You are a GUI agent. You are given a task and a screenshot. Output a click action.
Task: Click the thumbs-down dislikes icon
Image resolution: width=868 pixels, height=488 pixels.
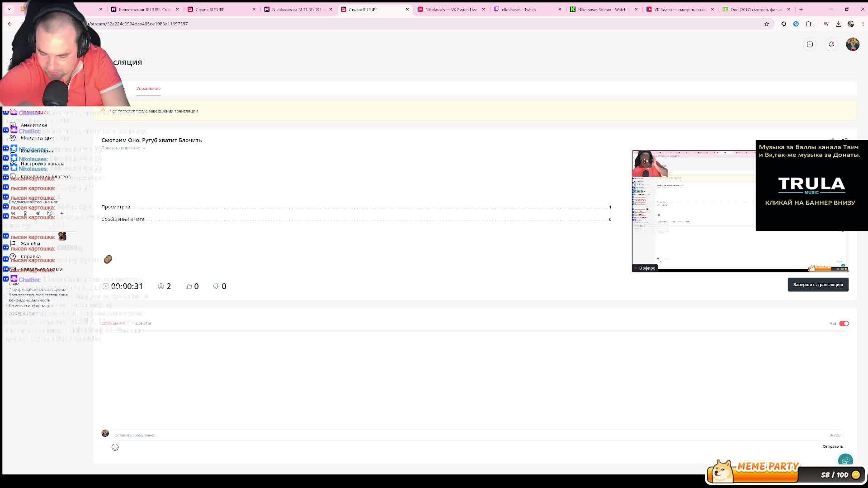point(216,286)
